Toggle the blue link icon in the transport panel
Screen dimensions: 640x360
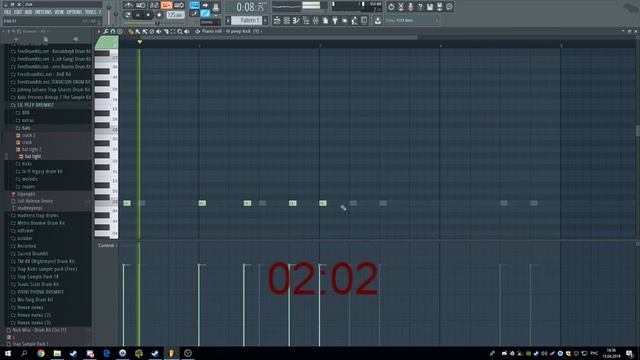point(205,14)
